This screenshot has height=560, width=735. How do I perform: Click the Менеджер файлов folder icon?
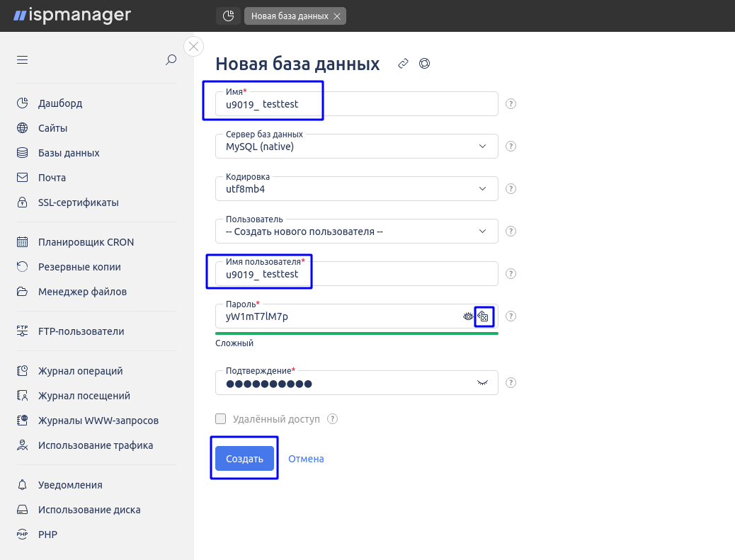coord(22,292)
